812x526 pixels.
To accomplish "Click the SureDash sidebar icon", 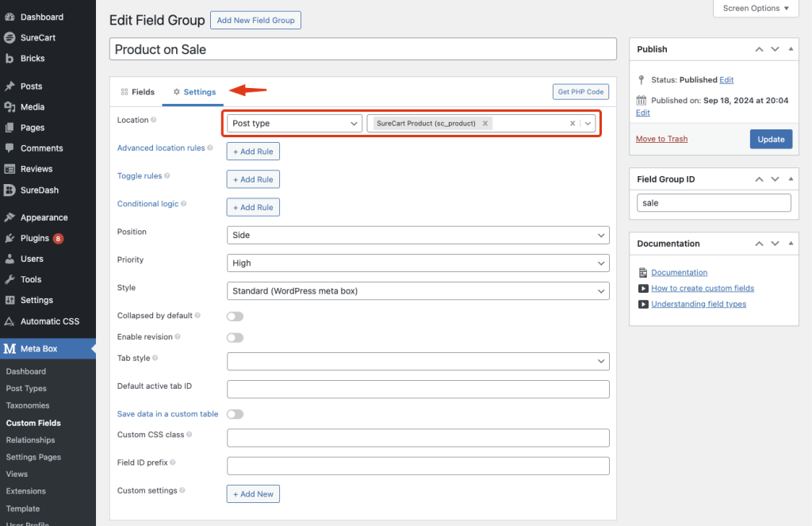I will 10,190.
